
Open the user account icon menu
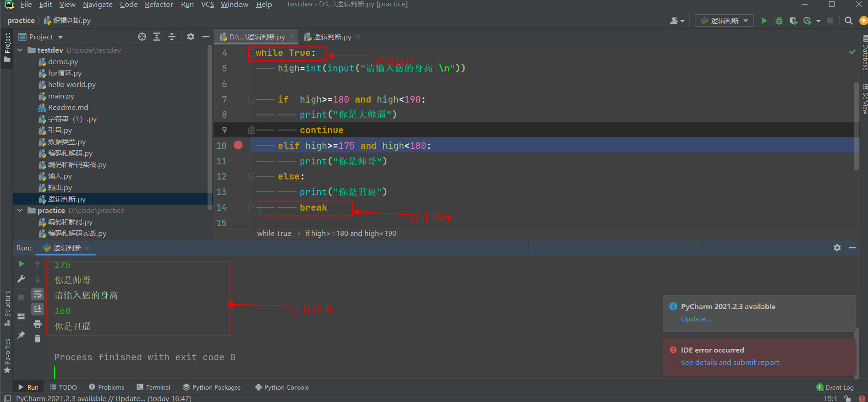(677, 21)
